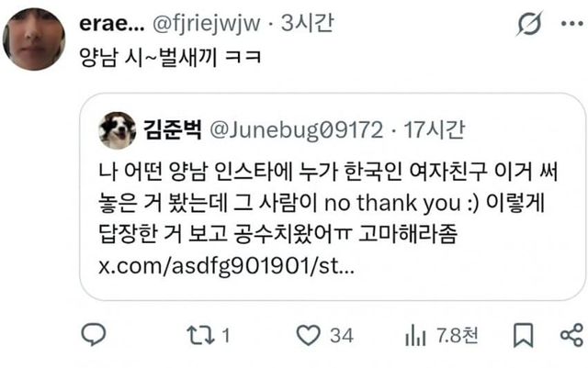
Task: Open the 17시간 quoted tweet timestamp
Action: click(x=435, y=130)
